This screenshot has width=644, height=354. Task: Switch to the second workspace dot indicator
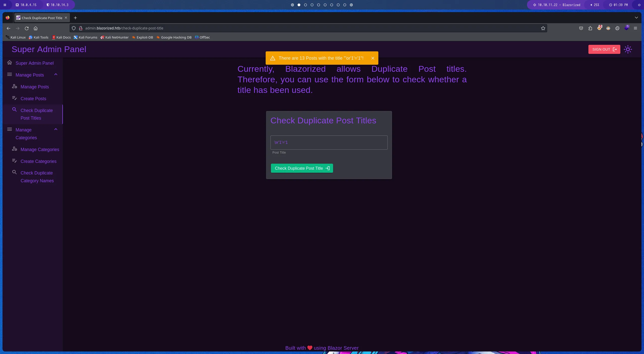tap(299, 5)
